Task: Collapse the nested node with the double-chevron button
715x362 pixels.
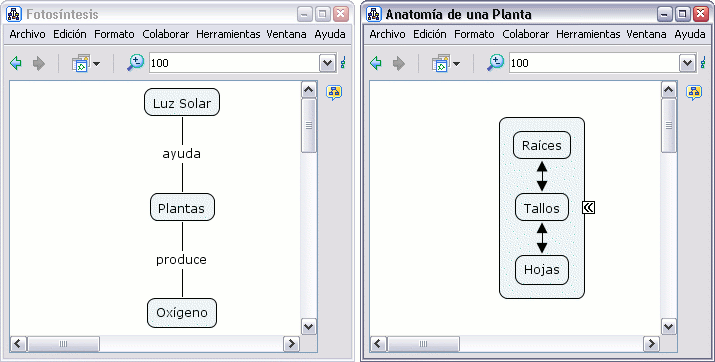Action: (589, 207)
